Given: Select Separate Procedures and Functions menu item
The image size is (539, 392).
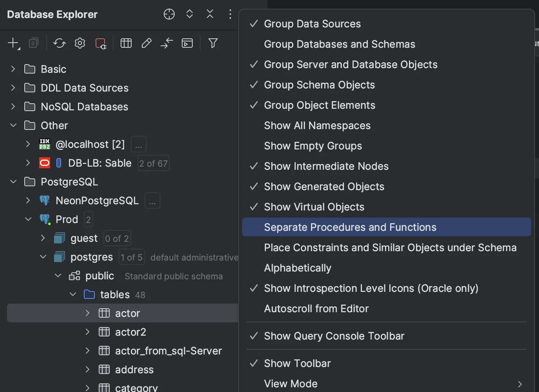Looking at the screenshot, I should [x=350, y=227].
